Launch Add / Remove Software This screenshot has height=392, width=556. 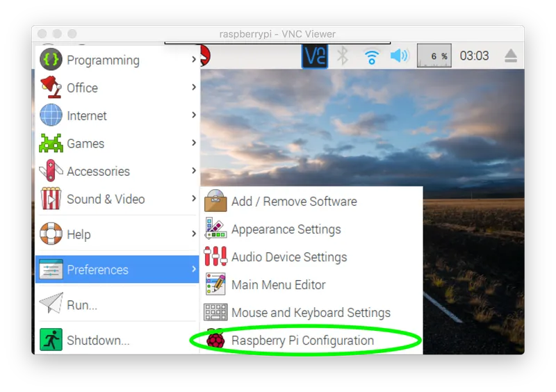[311, 201]
